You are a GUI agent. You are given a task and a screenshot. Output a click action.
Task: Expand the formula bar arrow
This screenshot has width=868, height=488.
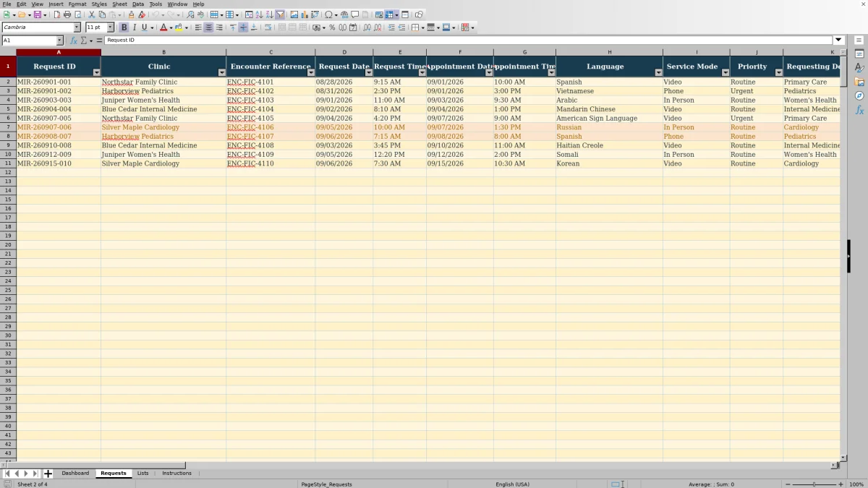point(838,40)
